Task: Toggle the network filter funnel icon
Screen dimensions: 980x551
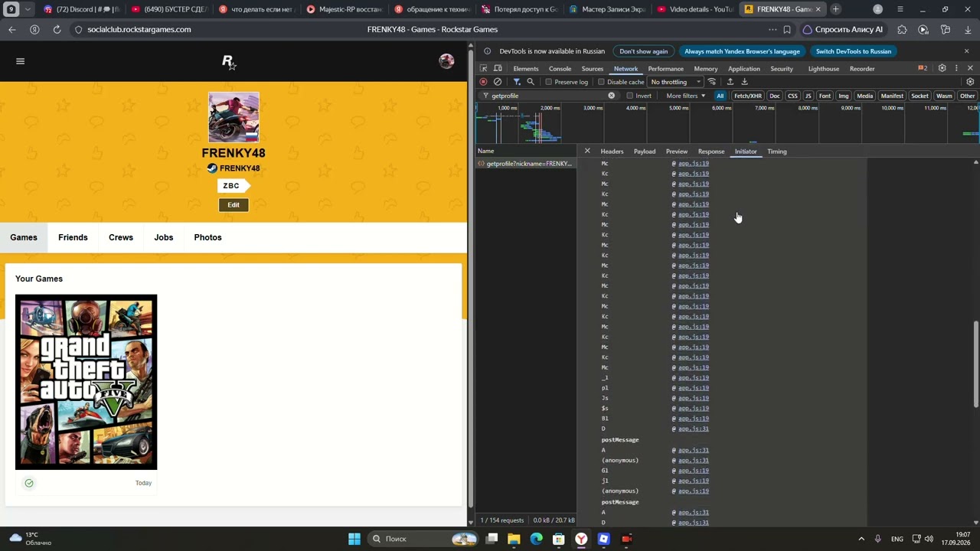Action: [517, 82]
